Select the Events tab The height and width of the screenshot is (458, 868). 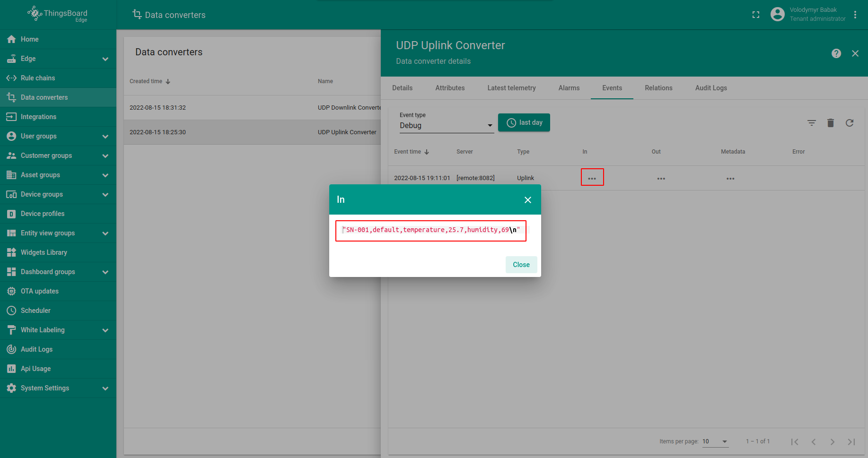coord(612,88)
